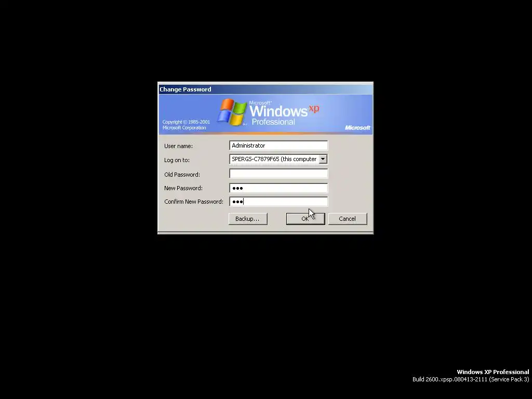Click the 'New Password:' label
Screen dimensions: 532x399
(183, 188)
